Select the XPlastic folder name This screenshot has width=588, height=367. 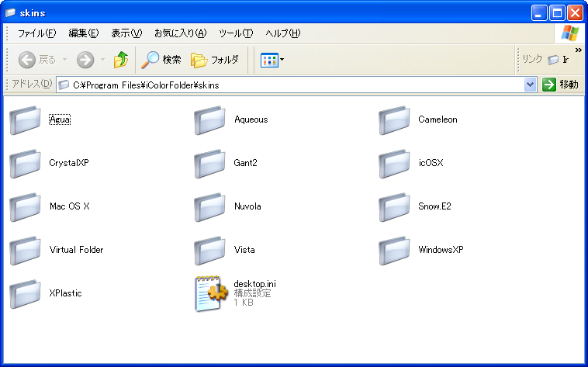click(x=66, y=293)
